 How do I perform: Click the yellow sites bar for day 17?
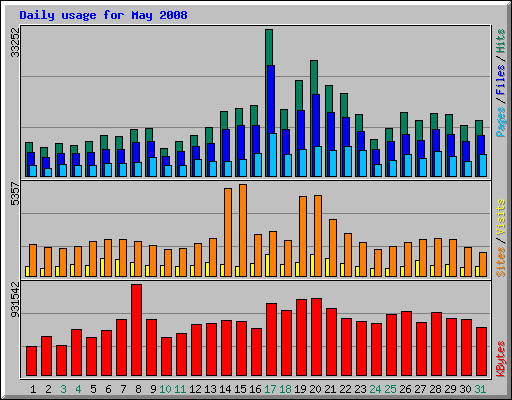[267, 265]
